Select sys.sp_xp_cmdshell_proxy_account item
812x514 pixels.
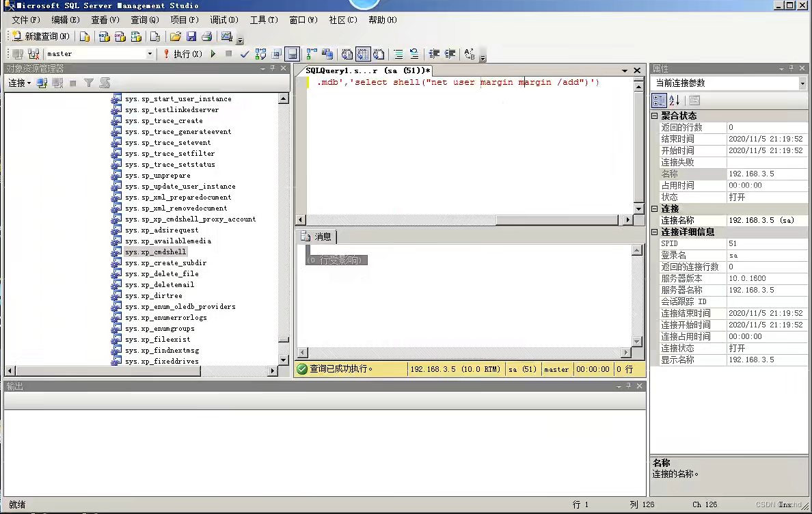(191, 219)
